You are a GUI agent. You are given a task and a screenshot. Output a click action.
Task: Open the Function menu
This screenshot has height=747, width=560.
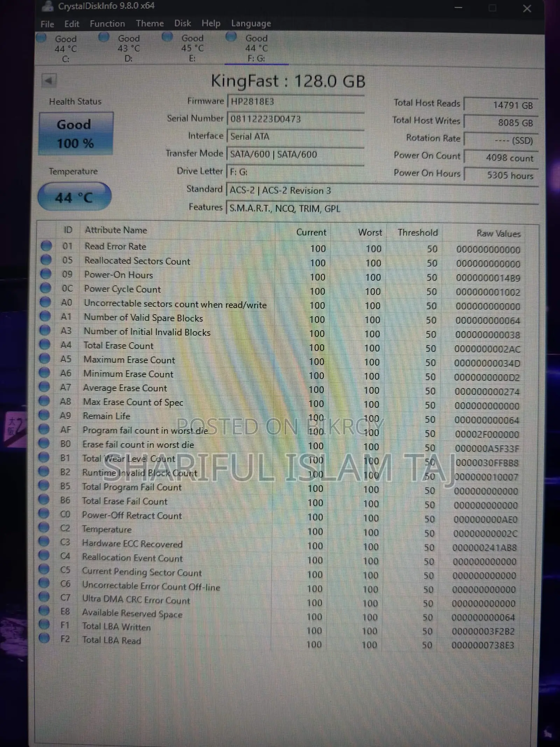click(x=107, y=24)
